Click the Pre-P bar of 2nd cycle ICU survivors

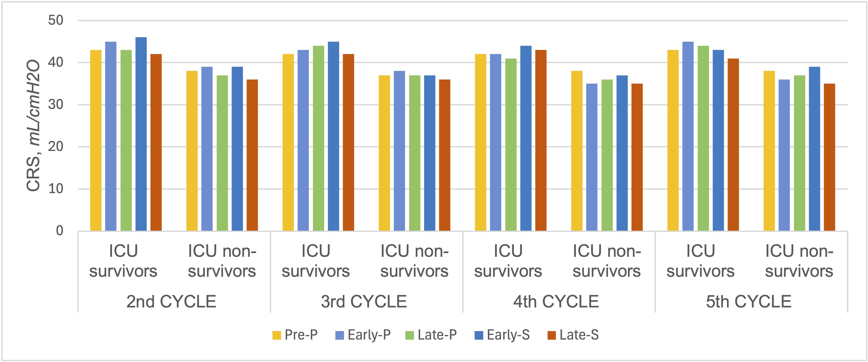(96, 141)
